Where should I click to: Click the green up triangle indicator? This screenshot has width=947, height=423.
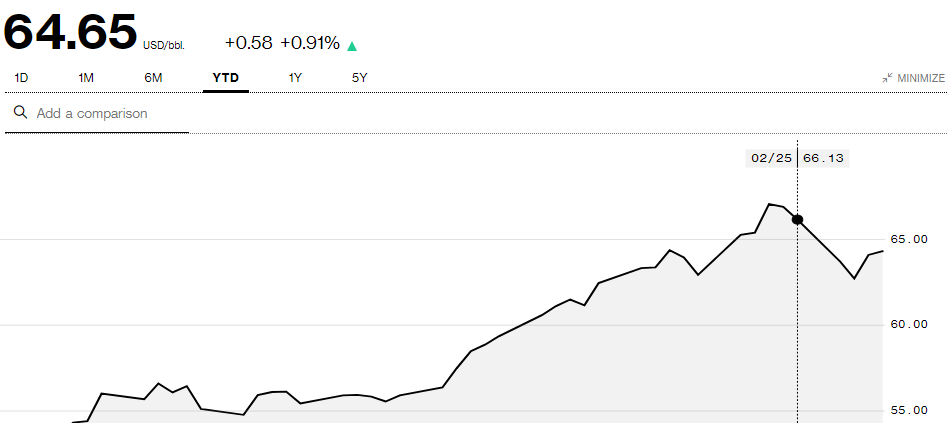pos(352,45)
